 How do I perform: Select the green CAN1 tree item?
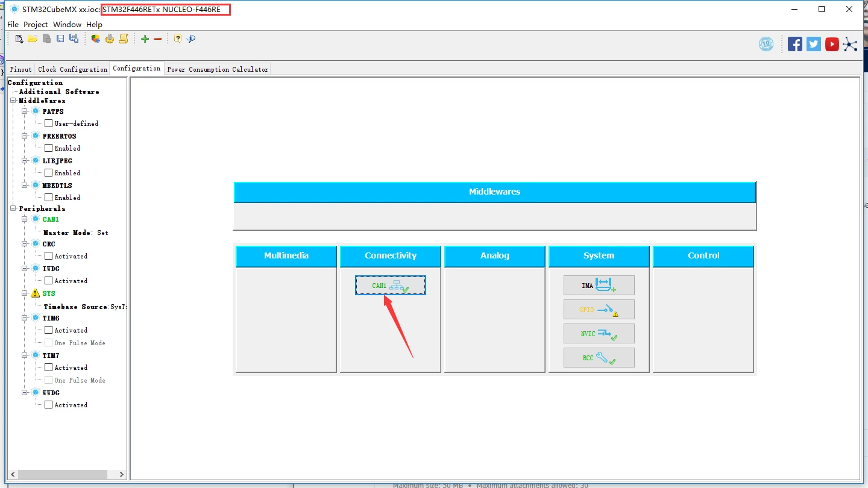51,219
